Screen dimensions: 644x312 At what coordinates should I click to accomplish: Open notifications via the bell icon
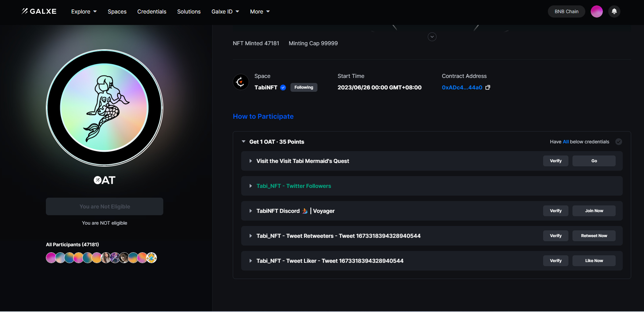click(x=614, y=11)
